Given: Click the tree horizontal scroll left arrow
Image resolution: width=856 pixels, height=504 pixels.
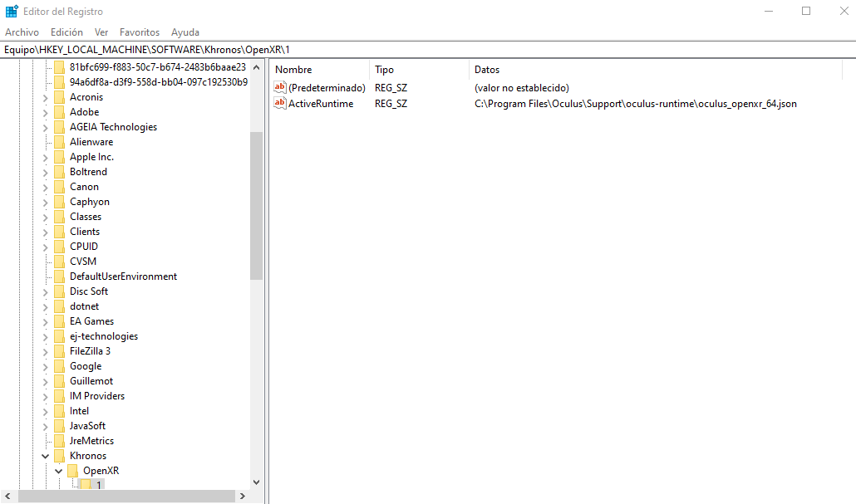Looking at the screenshot, I should pos(7,496).
